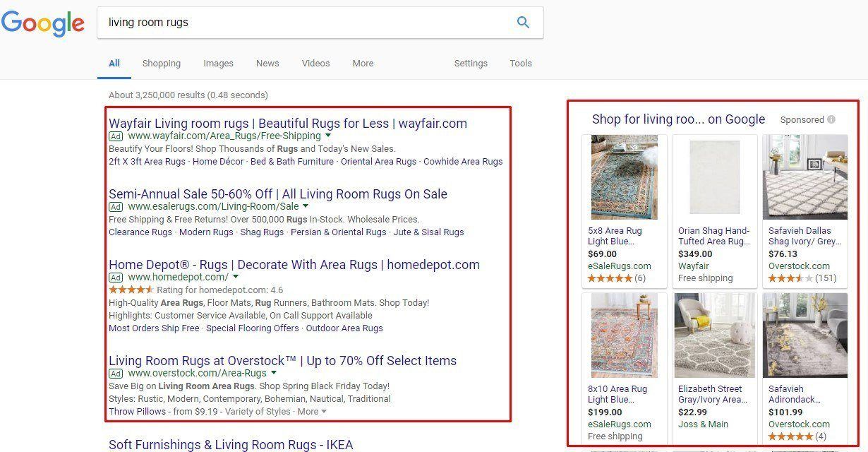The height and width of the screenshot is (452, 868).
Task: Click the Home Décor sitelink
Action: tap(218, 161)
